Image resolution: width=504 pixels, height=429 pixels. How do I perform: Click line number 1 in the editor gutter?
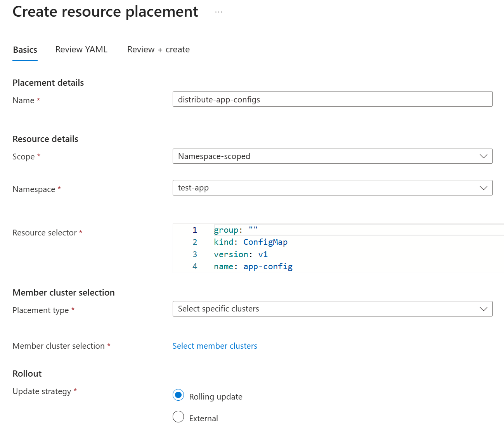195,230
